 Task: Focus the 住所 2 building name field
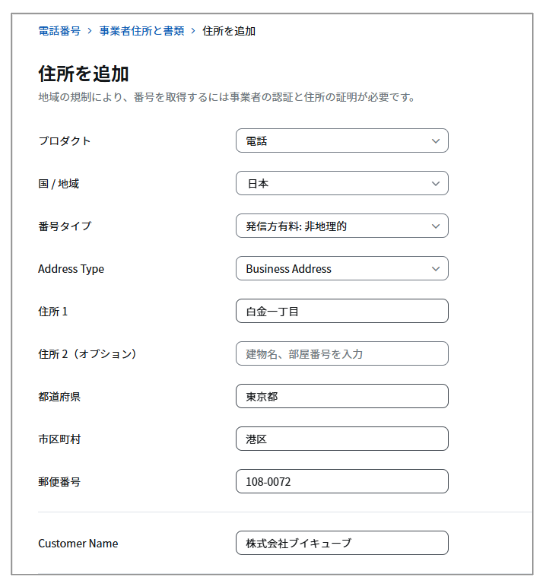coord(342,353)
